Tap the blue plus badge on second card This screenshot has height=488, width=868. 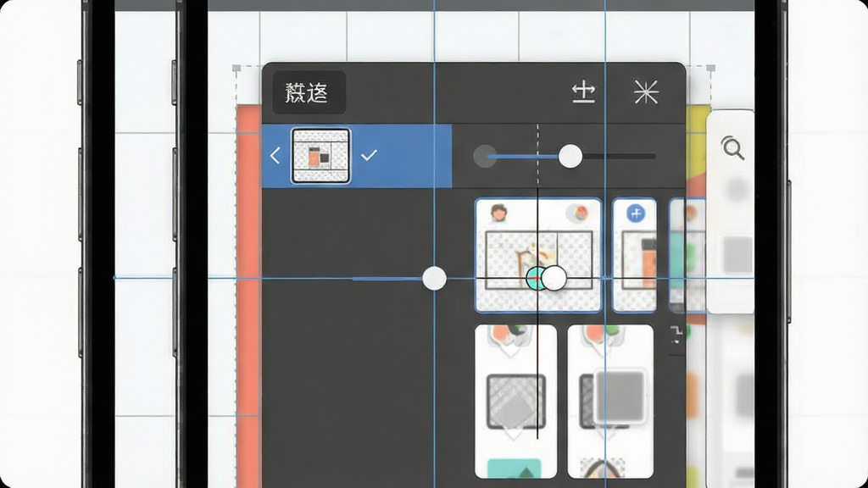click(x=636, y=213)
